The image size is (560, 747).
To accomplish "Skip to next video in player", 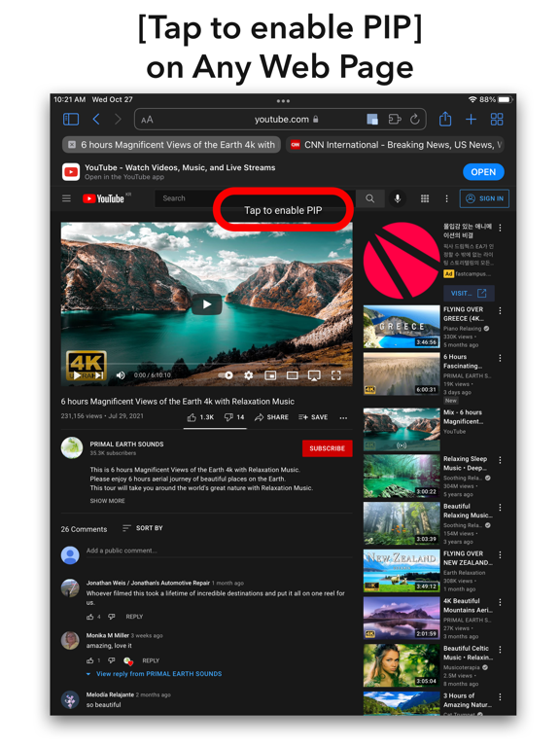I will click(x=99, y=375).
